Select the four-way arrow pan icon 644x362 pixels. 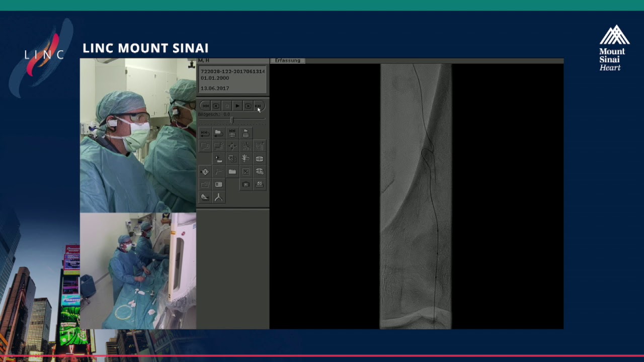(x=232, y=146)
